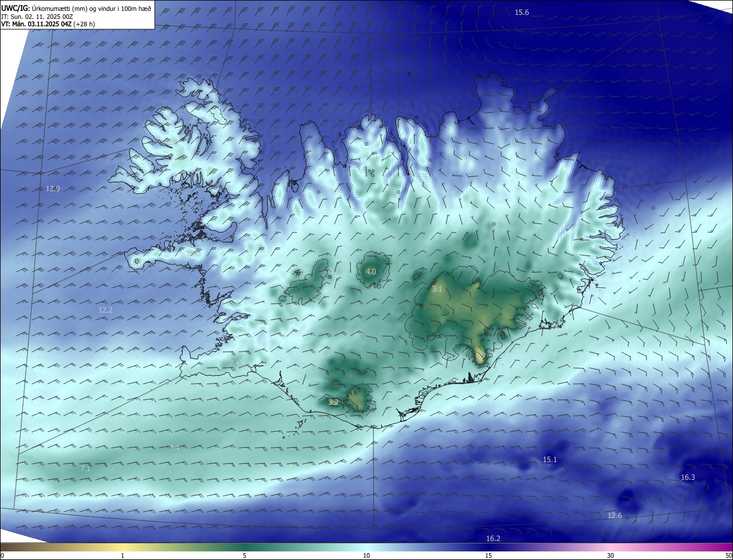This screenshot has height=560, width=733.
Task: Click the 5 tick on the color scale
Action: (x=245, y=555)
